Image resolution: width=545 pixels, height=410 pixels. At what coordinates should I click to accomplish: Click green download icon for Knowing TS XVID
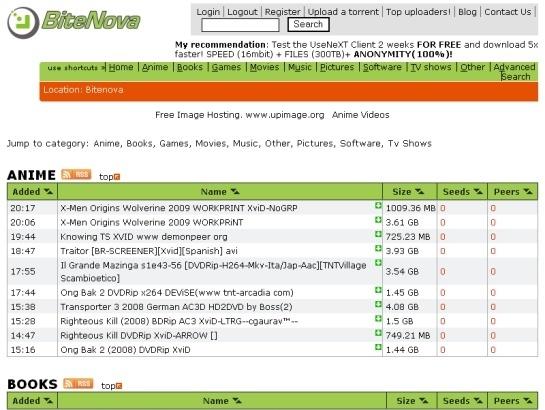click(378, 234)
